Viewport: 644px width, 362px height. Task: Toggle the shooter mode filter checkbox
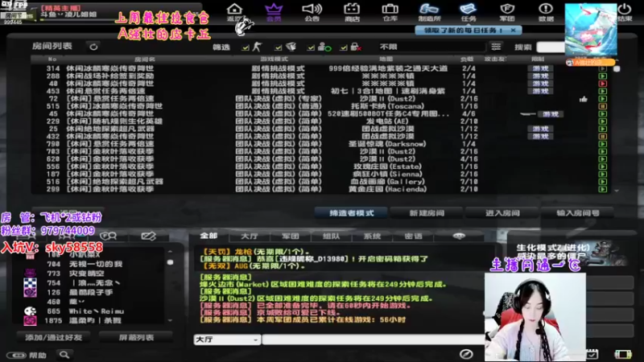[246, 47]
